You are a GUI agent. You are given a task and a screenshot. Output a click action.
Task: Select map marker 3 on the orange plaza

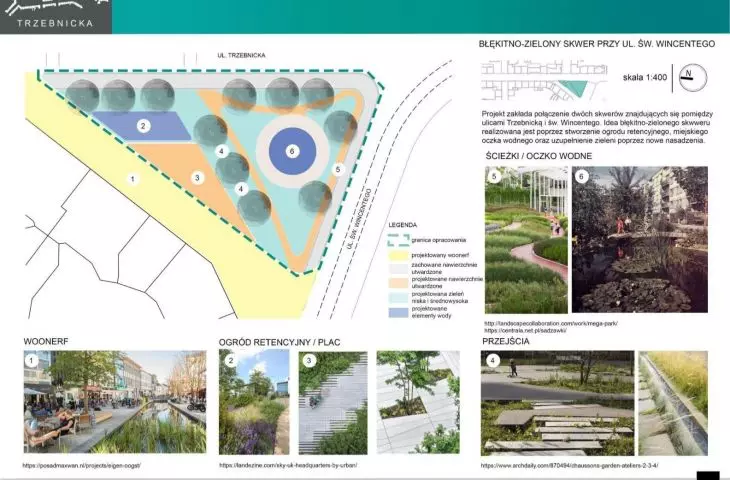click(197, 177)
